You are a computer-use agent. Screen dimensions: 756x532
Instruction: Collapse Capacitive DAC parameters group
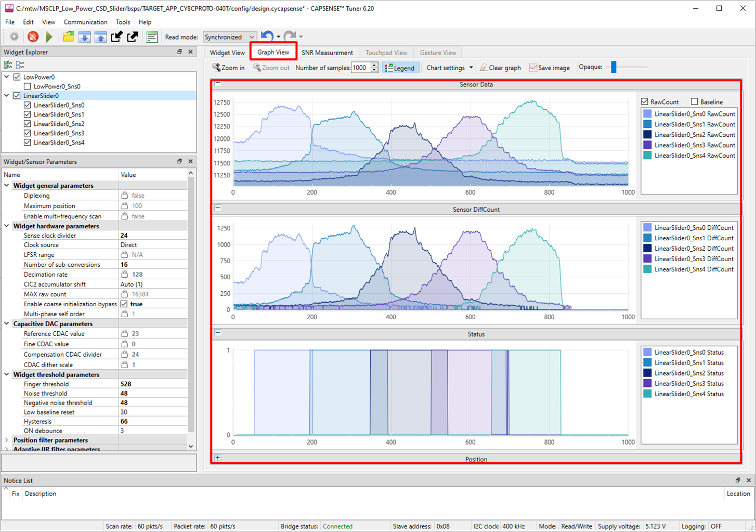7,323
